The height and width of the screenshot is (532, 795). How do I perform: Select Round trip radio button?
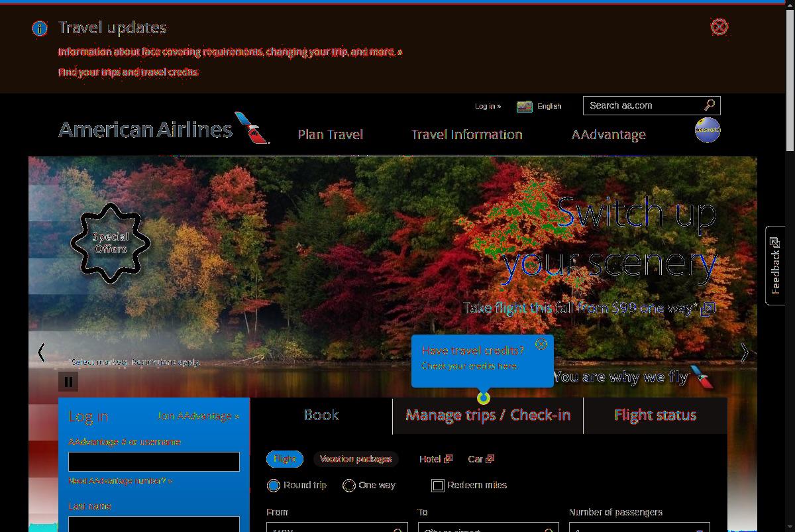click(x=274, y=486)
